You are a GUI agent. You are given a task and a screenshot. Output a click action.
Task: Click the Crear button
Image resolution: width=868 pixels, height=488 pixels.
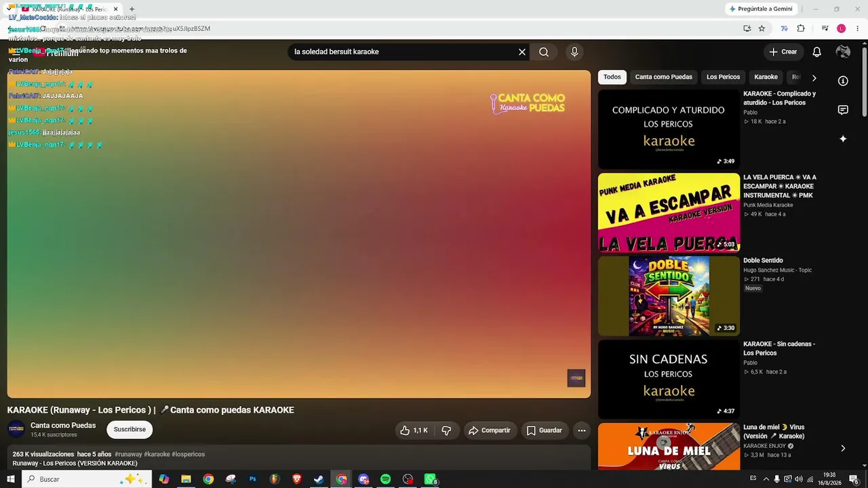(783, 52)
